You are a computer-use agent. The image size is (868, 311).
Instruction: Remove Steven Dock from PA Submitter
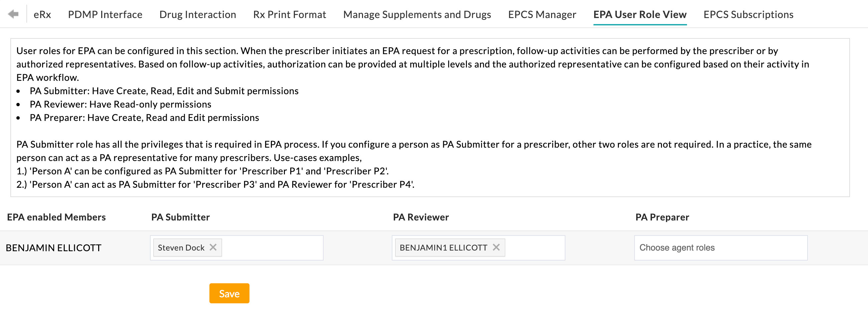tap(214, 247)
